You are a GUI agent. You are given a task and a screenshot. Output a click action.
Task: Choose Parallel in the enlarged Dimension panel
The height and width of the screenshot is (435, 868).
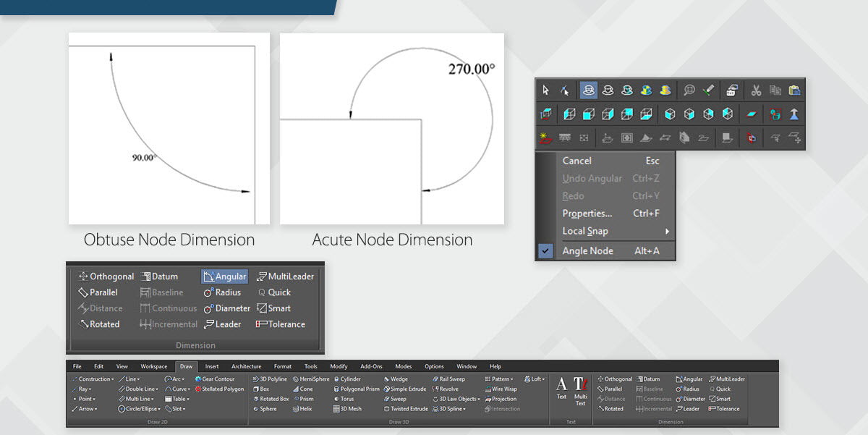click(x=98, y=292)
